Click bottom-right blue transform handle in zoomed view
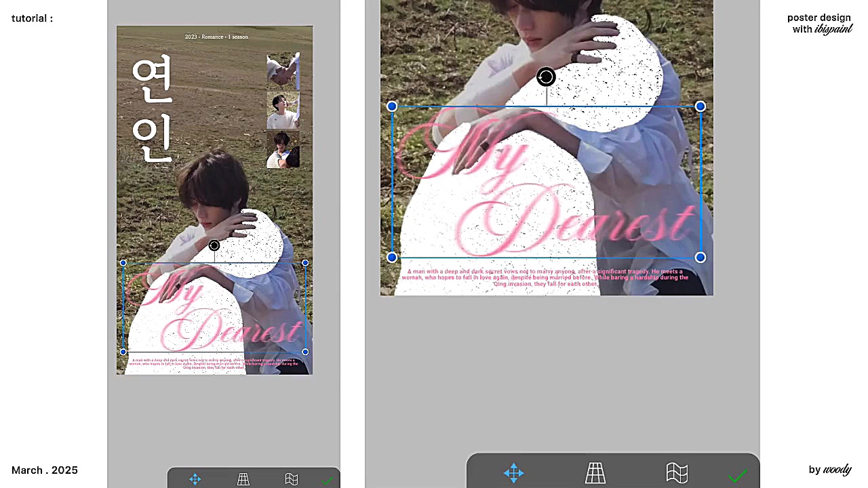This screenshot has height=488, width=868. [701, 258]
